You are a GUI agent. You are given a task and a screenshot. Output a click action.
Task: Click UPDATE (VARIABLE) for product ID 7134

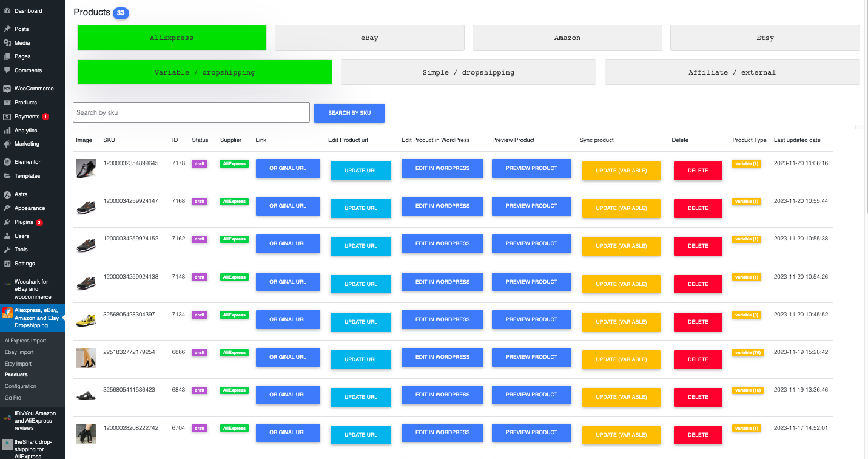tap(621, 322)
